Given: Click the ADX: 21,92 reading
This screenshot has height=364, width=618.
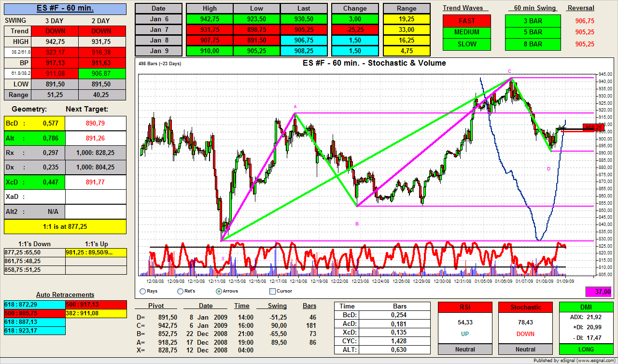Looking at the screenshot, I should [x=586, y=317].
